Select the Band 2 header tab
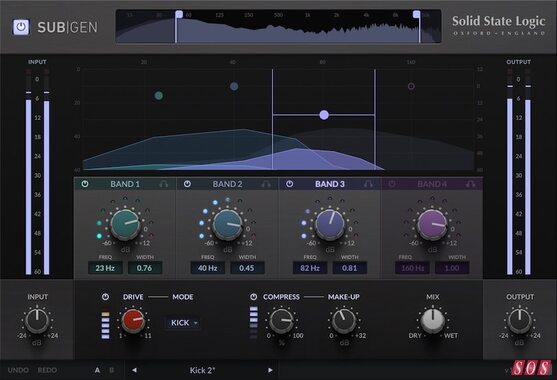 tap(227, 184)
